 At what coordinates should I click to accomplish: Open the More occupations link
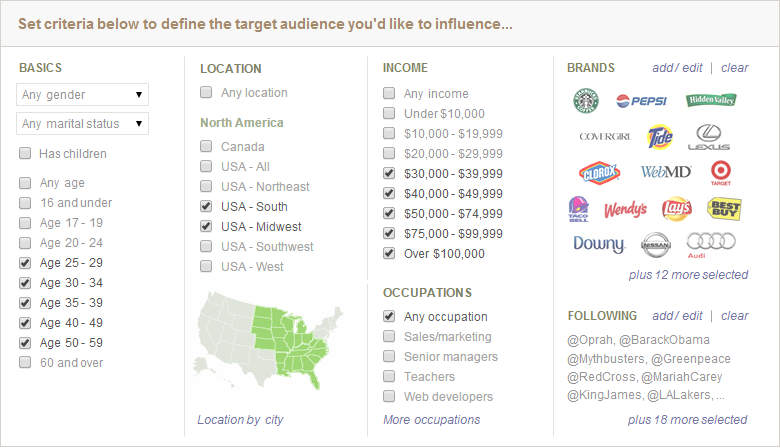tap(431, 420)
